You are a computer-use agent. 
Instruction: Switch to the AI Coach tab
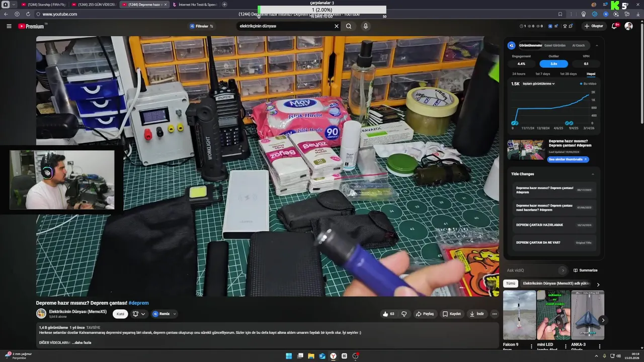579,45
